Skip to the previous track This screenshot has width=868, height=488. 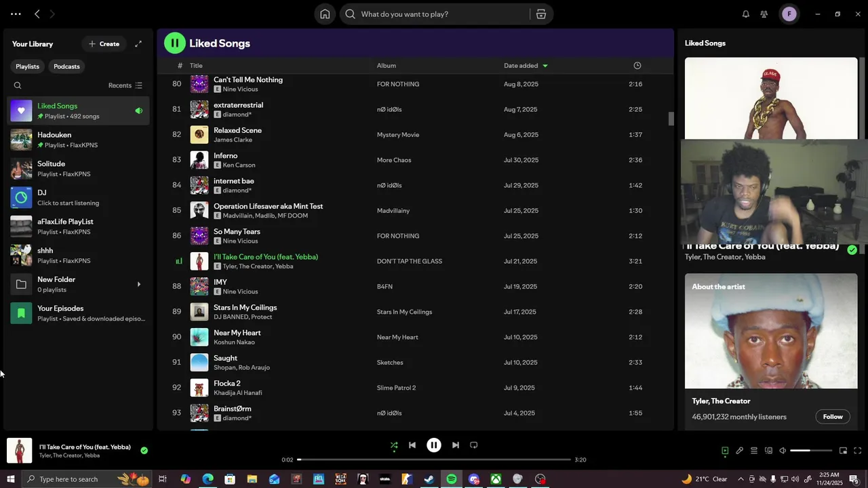[412, 445]
